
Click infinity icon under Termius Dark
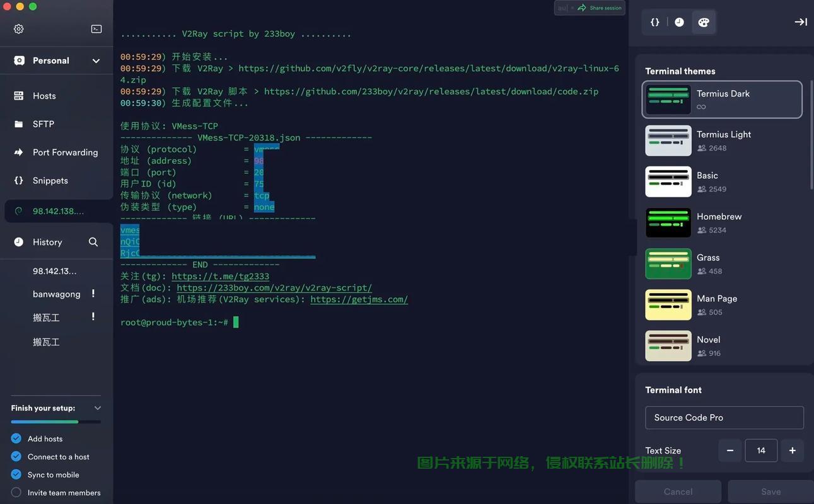tap(701, 107)
